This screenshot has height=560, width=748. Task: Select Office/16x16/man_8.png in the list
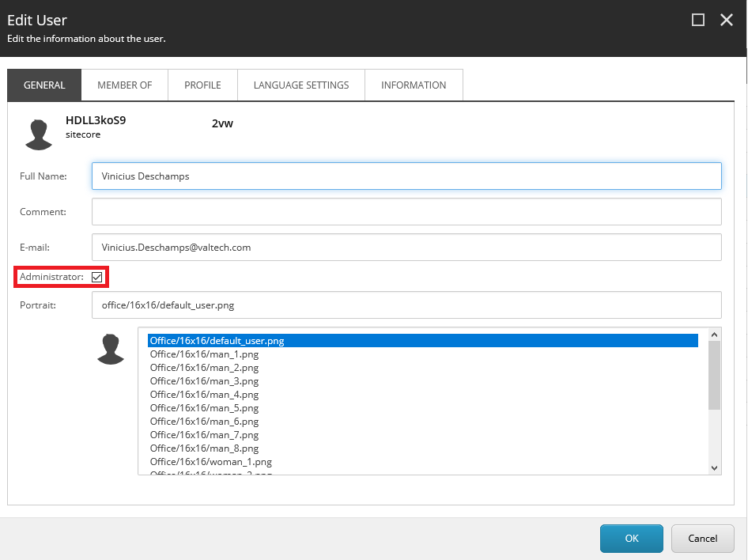423,448
